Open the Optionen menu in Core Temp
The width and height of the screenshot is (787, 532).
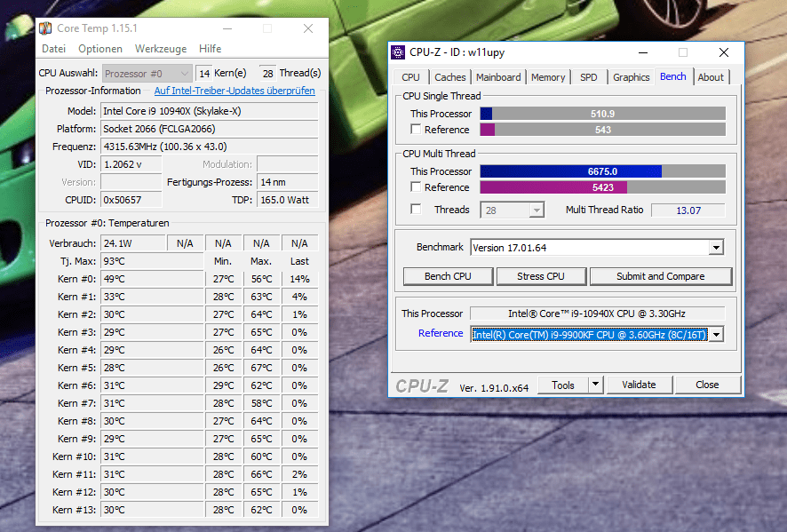[x=100, y=49]
